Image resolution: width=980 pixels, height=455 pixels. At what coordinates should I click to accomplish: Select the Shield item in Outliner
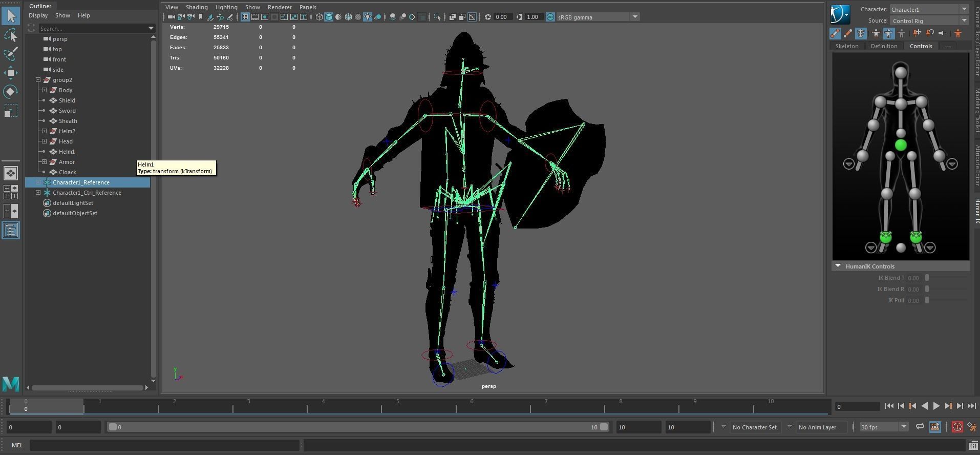[67, 100]
